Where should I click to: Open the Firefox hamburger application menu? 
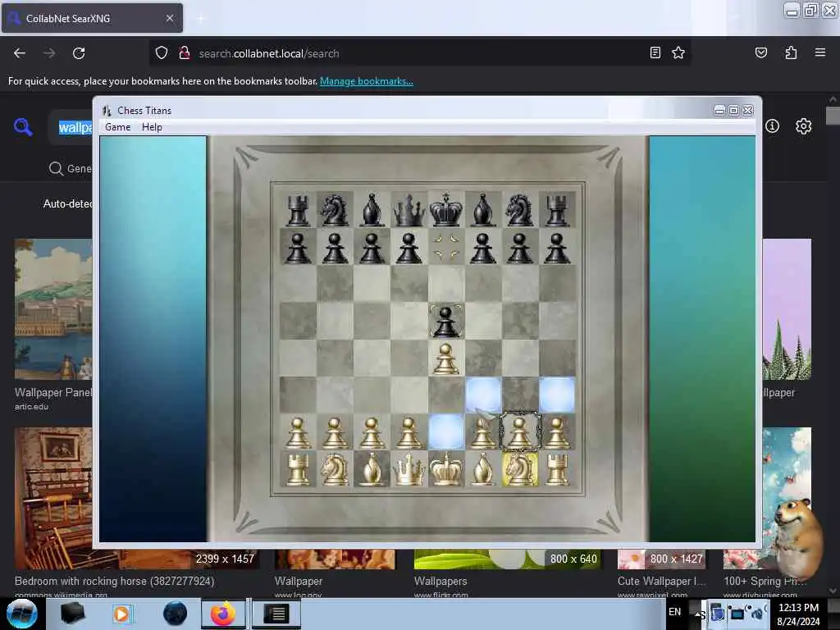[819, 52]
